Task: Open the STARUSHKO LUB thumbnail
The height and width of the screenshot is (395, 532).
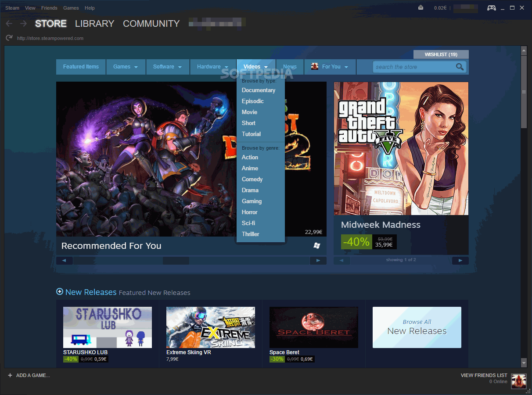Action: pyautogui.click(x=108, y=327)
